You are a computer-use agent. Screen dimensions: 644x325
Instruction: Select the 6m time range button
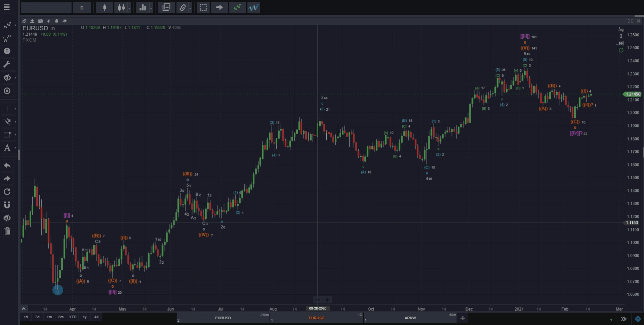pos(61,317)
